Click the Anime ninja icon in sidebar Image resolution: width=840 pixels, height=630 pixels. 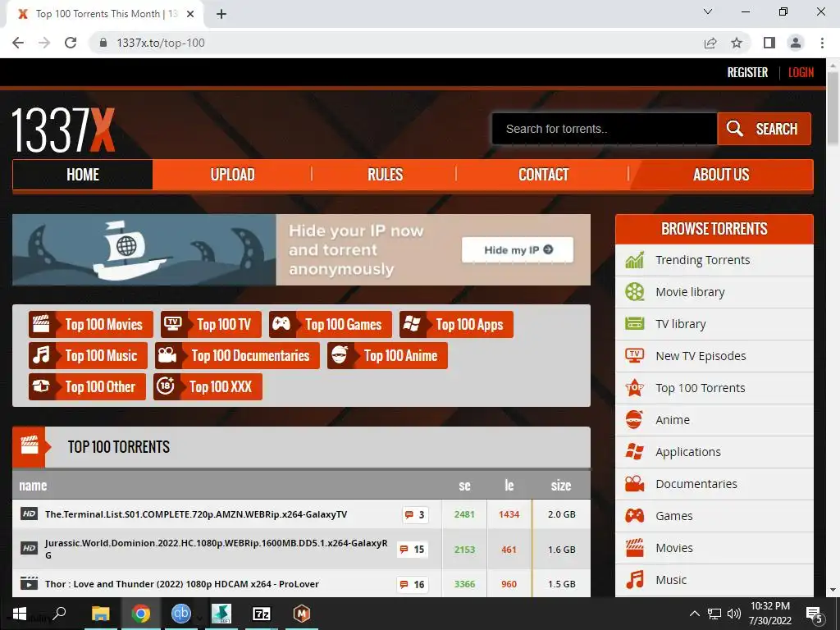[634, 419]
